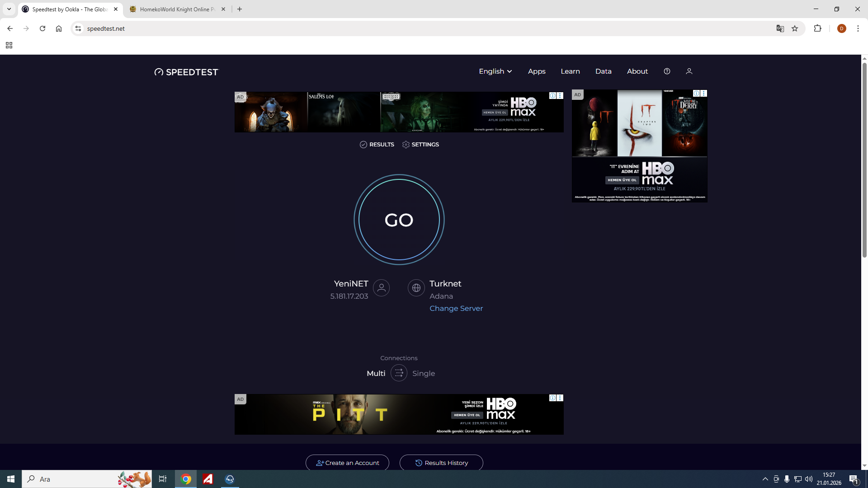868x488 pixels.
Task: Open the SETTINGS link
Action: (420, 145)
